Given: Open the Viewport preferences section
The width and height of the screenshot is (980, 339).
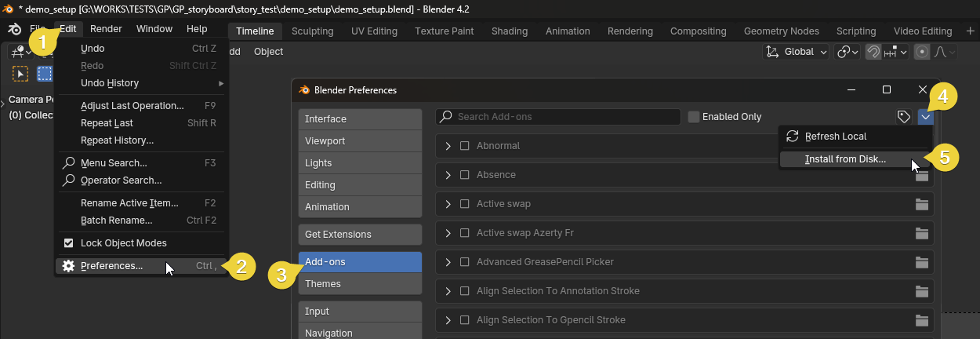Looking at the screenshot, I should pyautogui.click(x=360, y=141).
